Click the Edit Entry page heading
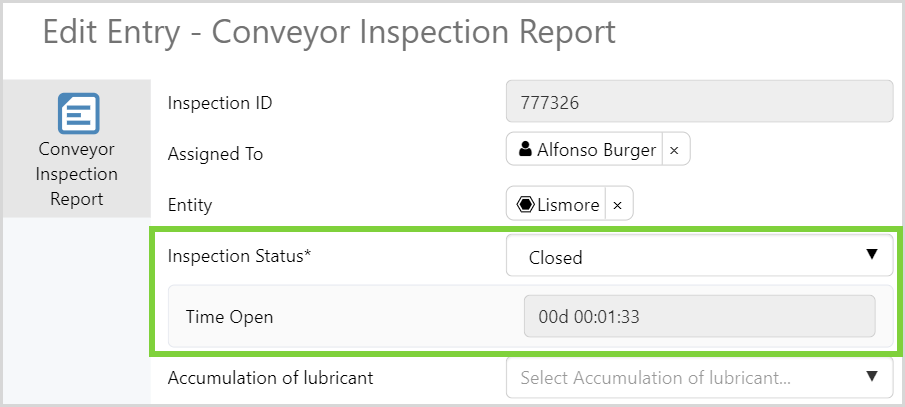 [329, 32]
